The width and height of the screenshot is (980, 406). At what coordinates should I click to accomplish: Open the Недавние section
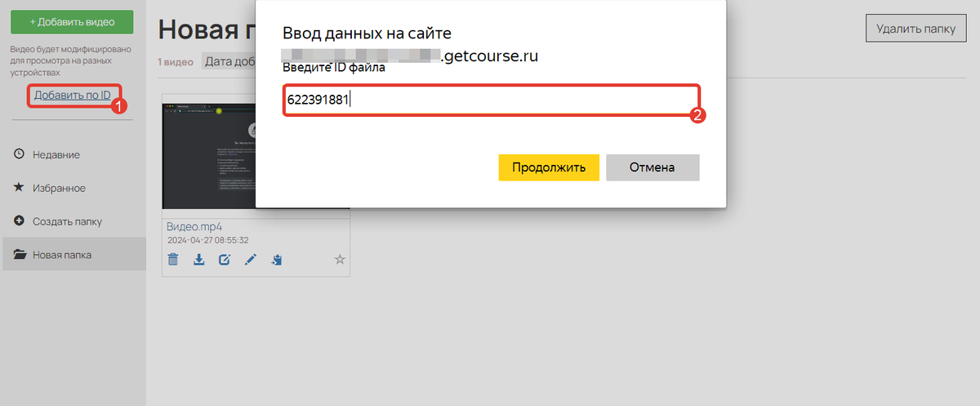point(56,154)
